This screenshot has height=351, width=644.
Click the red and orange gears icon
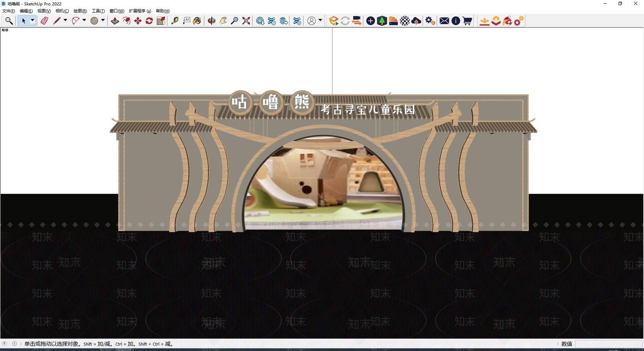click(519, 21)
